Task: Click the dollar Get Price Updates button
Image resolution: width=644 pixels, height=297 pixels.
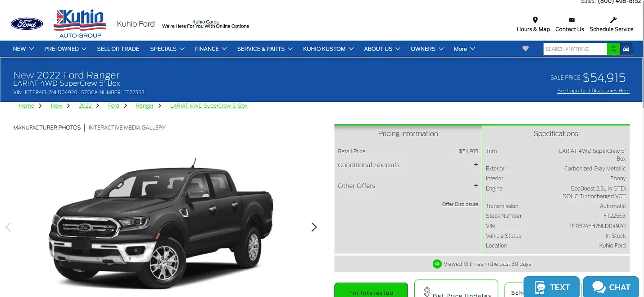Action: coord(456,288)
